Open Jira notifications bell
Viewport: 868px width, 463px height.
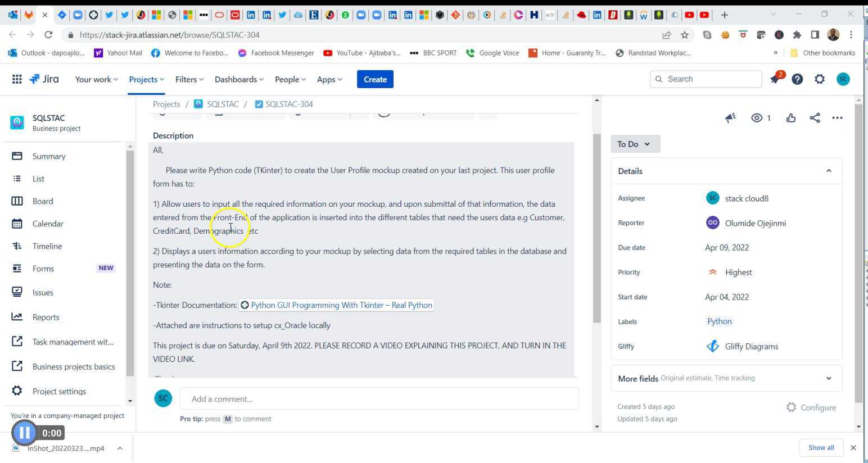pyautogui.click(x=775, y=79)
